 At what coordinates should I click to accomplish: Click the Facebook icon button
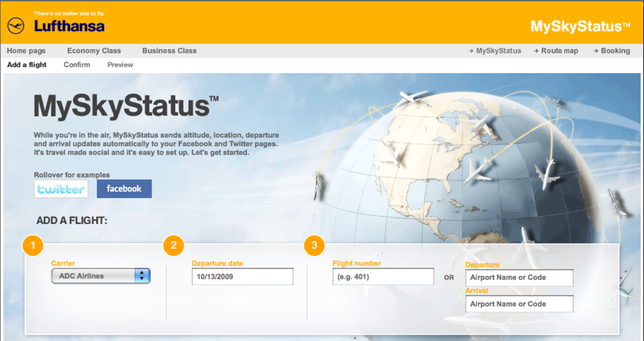[124, 188]
